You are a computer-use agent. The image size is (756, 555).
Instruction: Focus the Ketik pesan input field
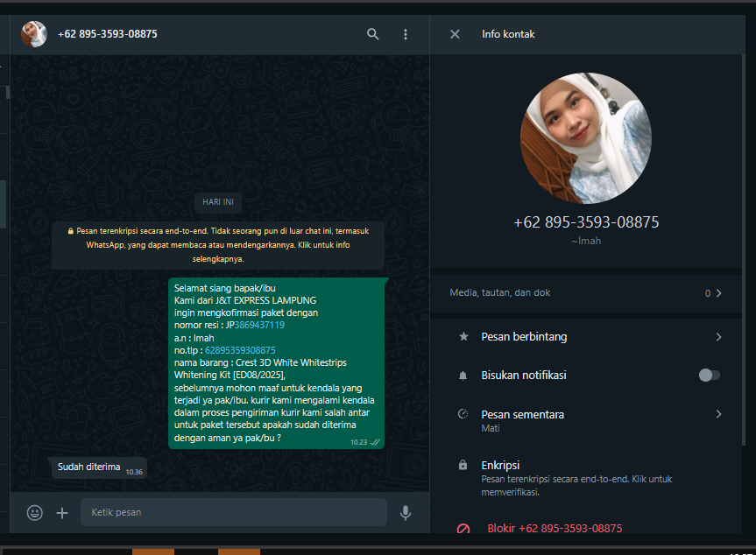click(234, 513)
